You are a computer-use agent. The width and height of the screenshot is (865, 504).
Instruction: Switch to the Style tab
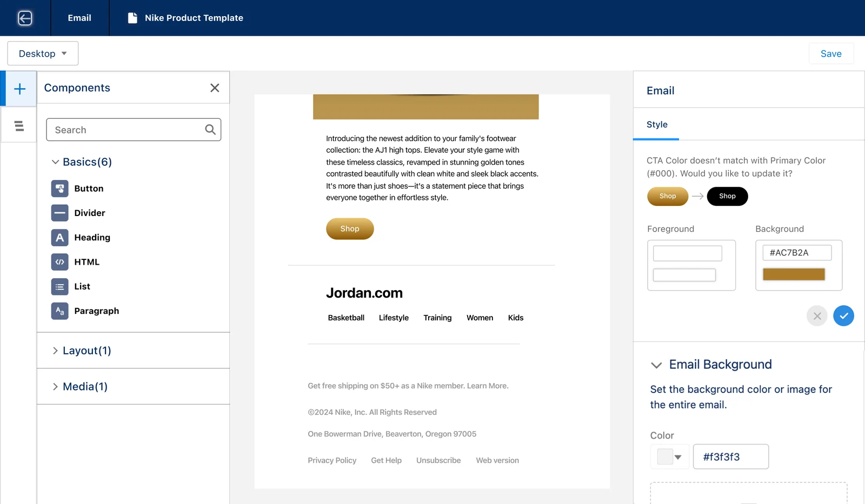[657, 124]
